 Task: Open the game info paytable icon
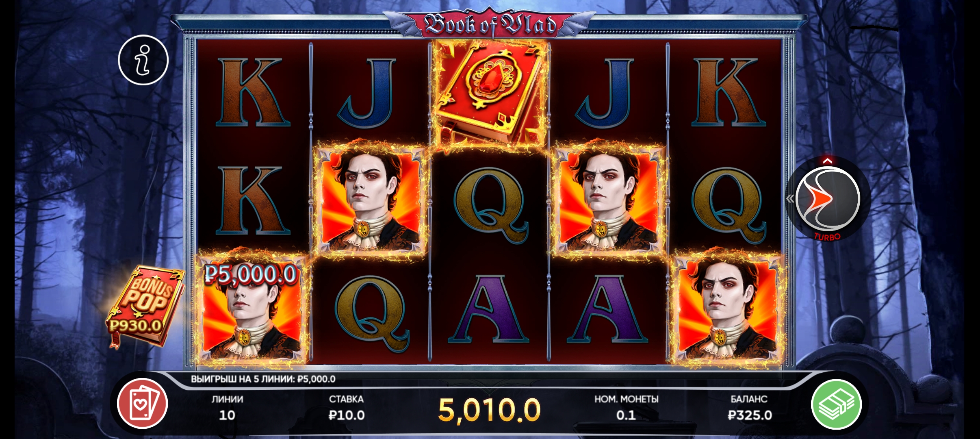[143, 60]
